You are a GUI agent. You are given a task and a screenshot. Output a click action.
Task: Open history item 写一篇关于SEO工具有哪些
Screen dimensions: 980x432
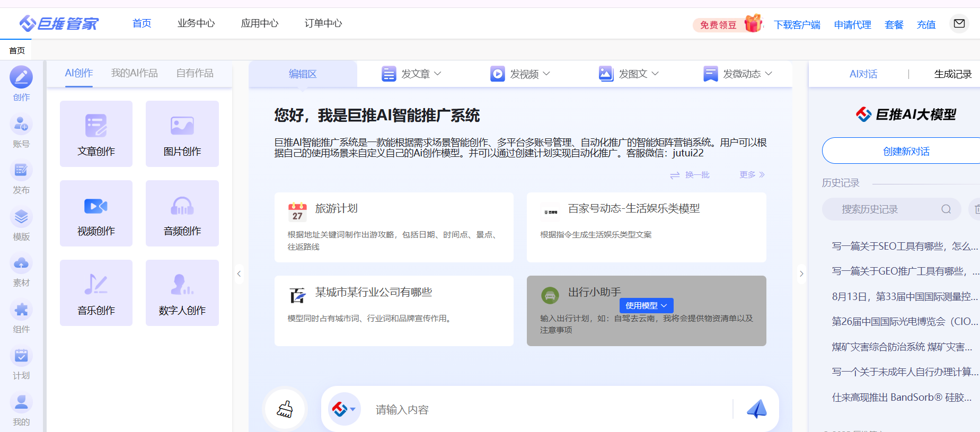905,246
